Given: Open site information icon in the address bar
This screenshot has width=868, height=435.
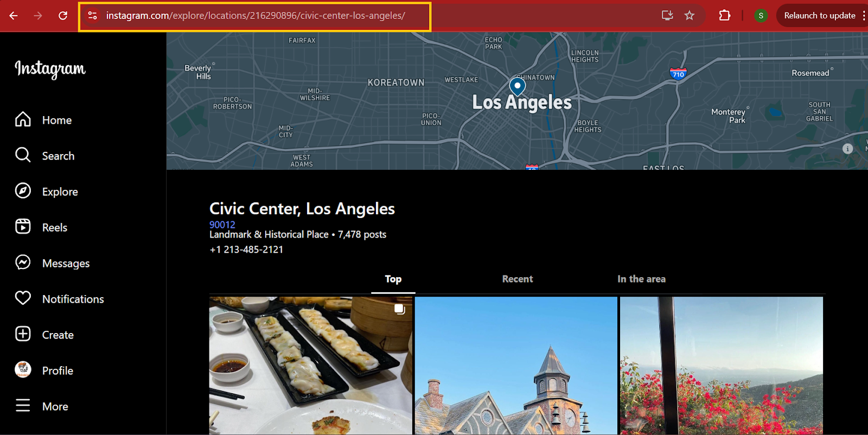Looking at the screenshot, I should (x=93, y=16).
